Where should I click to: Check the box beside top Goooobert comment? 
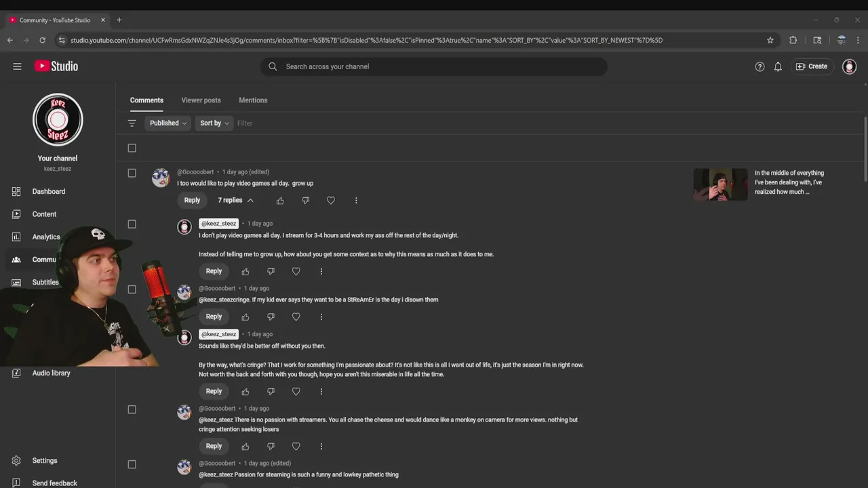(x=132, y=173)
